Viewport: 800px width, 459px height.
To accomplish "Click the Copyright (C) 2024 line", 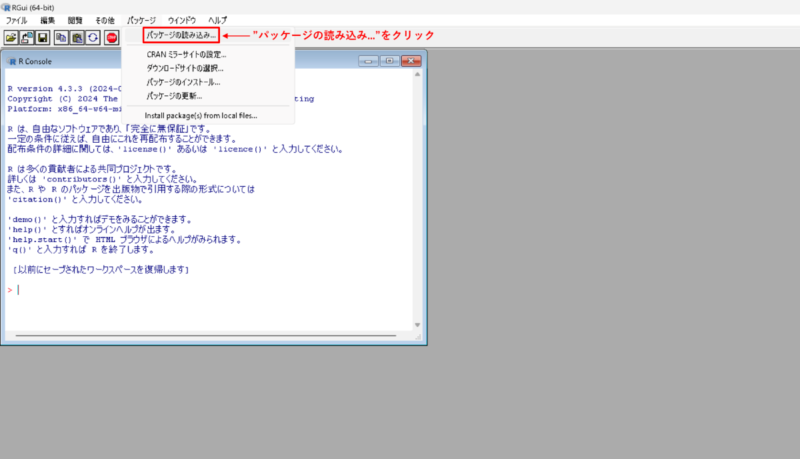I will [63, 99].
